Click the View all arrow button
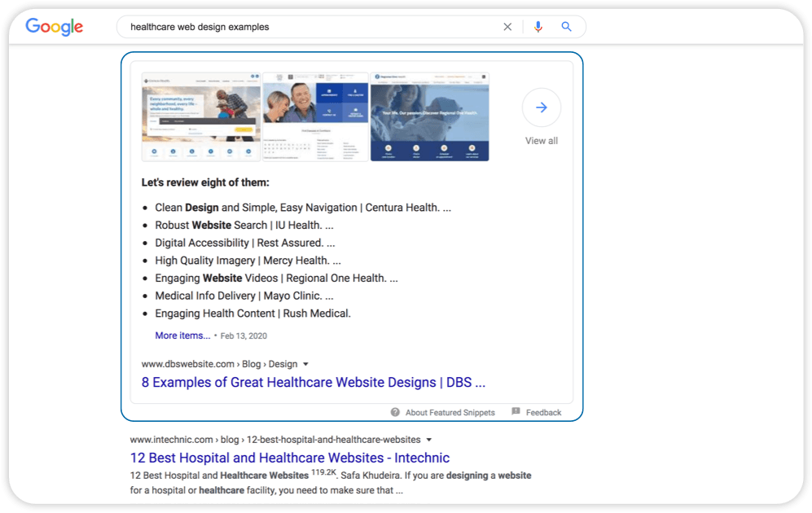This screenshot has height=513, width=812. point(541,107)
